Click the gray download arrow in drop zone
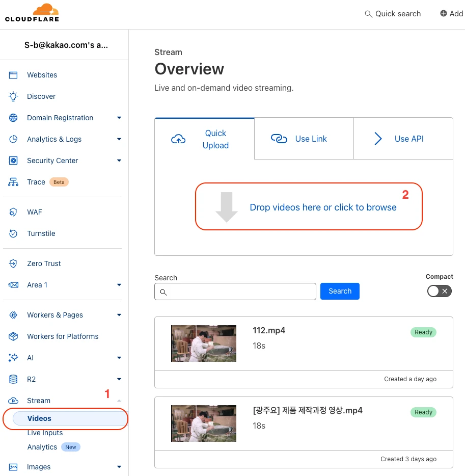 coord(227,207)
